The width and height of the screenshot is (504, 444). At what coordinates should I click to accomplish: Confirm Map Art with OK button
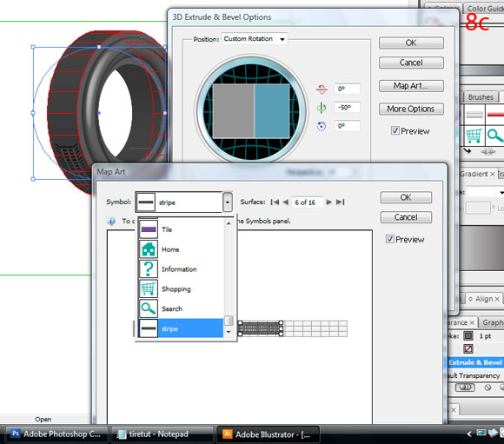coord(406,197)
